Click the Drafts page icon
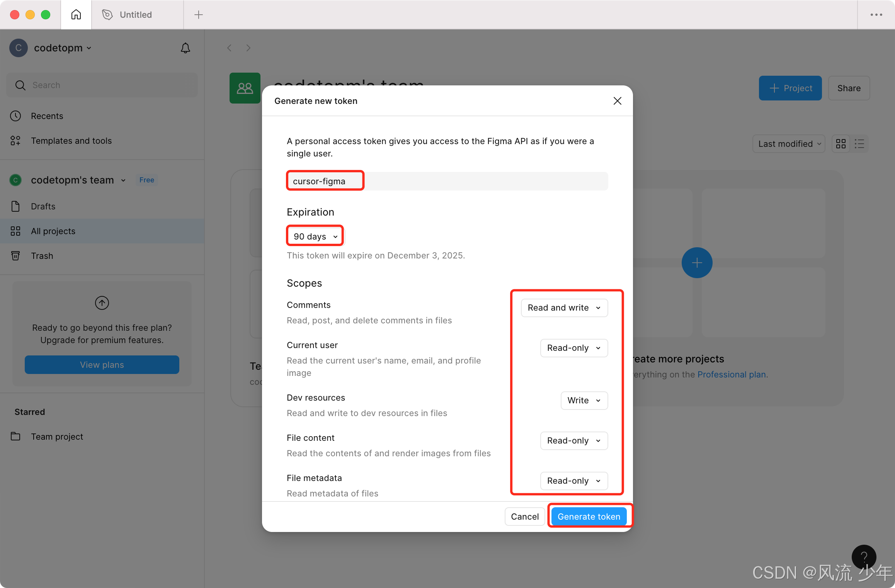 coord(15,206)
